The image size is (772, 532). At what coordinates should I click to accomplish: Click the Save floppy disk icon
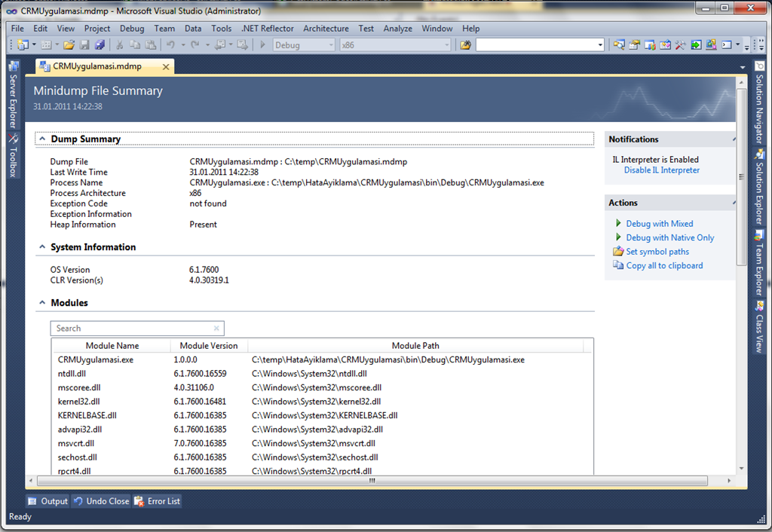[x=84, y=44]
